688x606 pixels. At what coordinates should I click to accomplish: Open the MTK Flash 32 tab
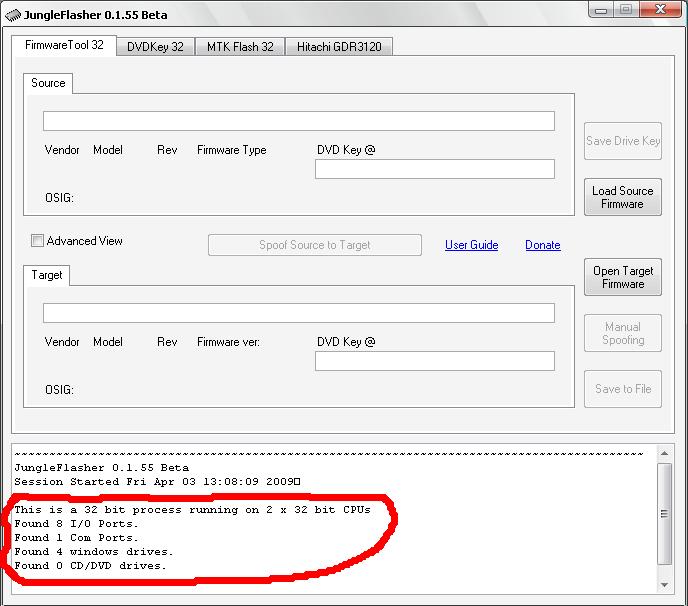pos(240,47)
